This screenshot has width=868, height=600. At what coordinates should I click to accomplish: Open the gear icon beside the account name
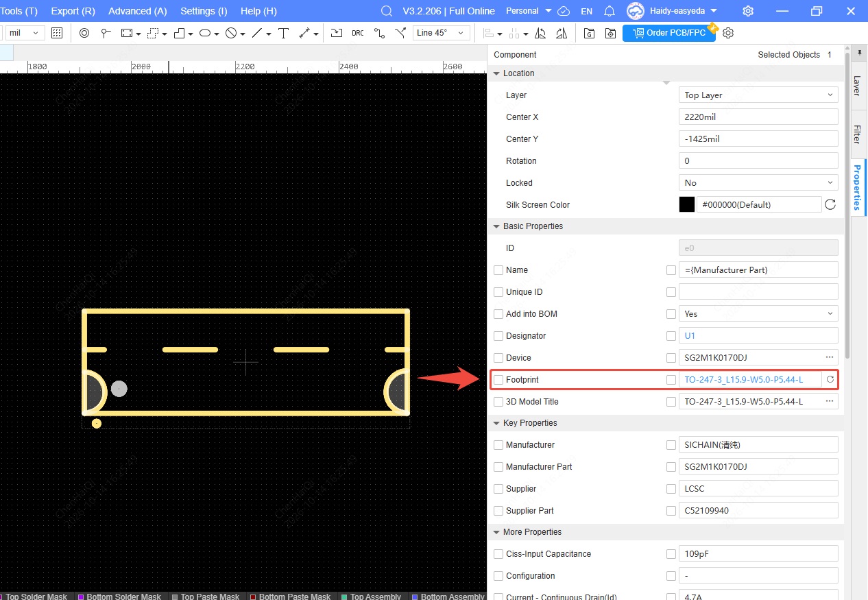click(x=748, y=11)
